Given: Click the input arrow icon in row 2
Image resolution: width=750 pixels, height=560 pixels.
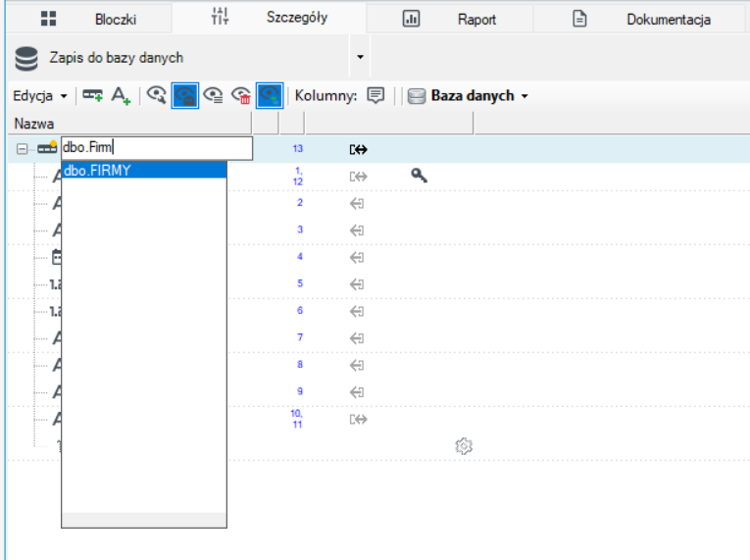Looking at the screenshot, I should [357, 204].
